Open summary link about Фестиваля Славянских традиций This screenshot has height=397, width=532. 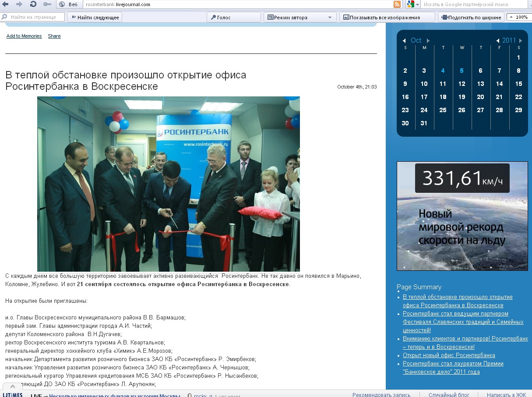pyautogui.click(x=463, y=322)
